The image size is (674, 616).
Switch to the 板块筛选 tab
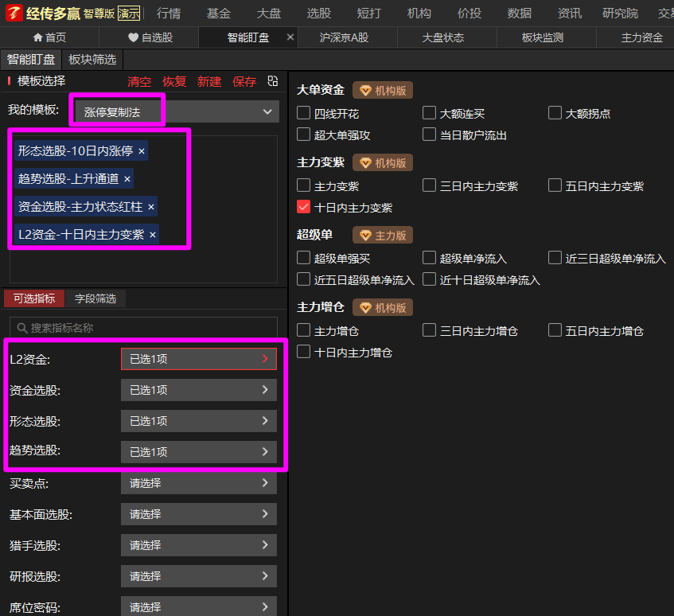click(92, 60)
